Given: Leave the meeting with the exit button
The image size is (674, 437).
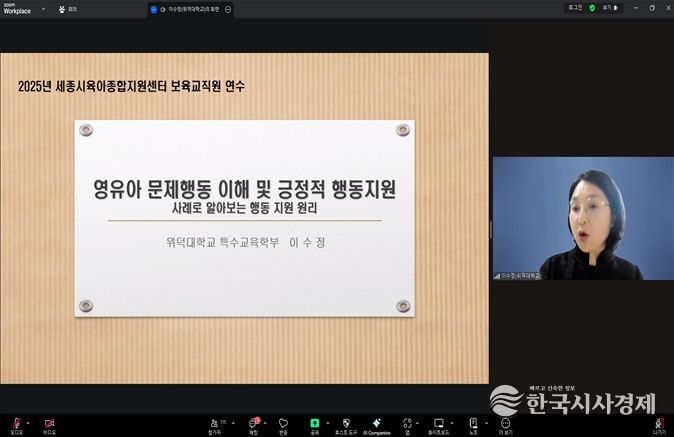Looking at the screenshot, I should point(659,424).
